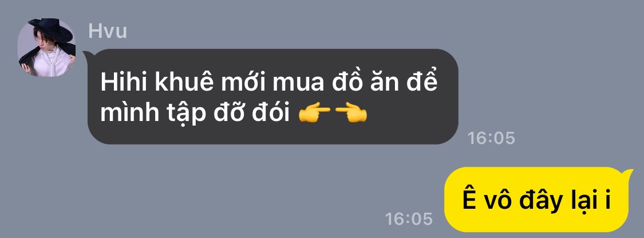The image size is (644, 238).
Task: Click the word "khuê" in the message
Action: pos(185,83)
